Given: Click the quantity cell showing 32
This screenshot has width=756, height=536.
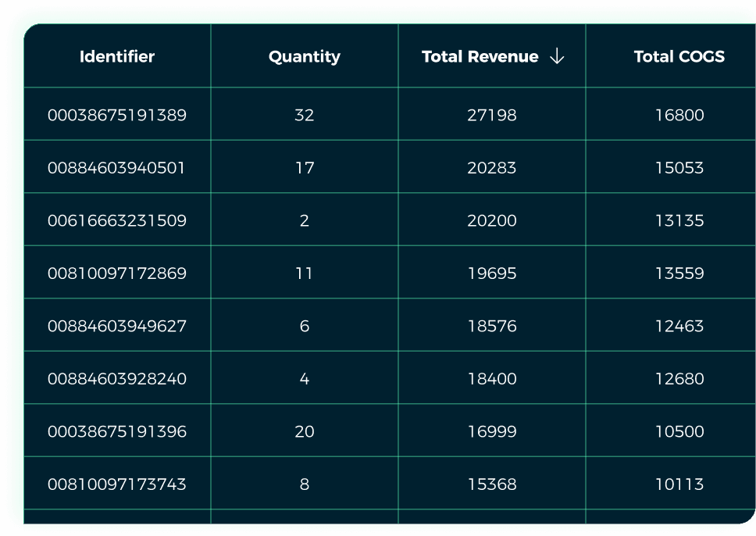Looking at the screenshot, I should pos(304,113).
